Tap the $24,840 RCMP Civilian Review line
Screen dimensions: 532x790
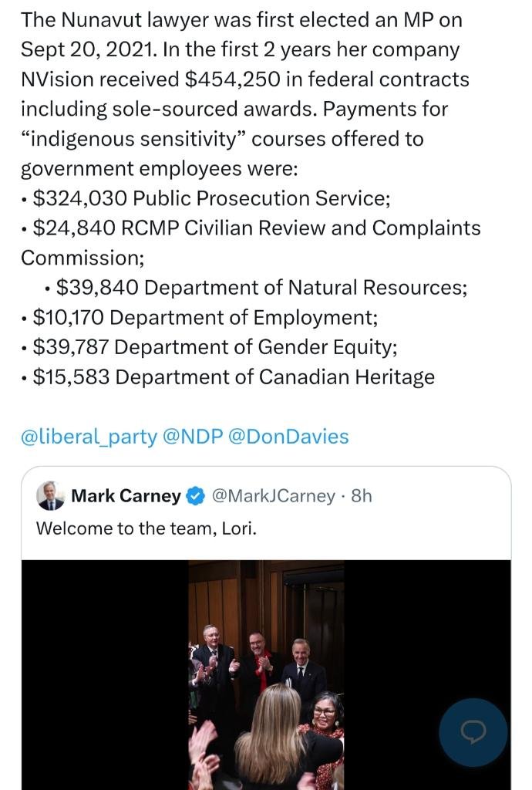pyautogui.click(x=256, y=228)
